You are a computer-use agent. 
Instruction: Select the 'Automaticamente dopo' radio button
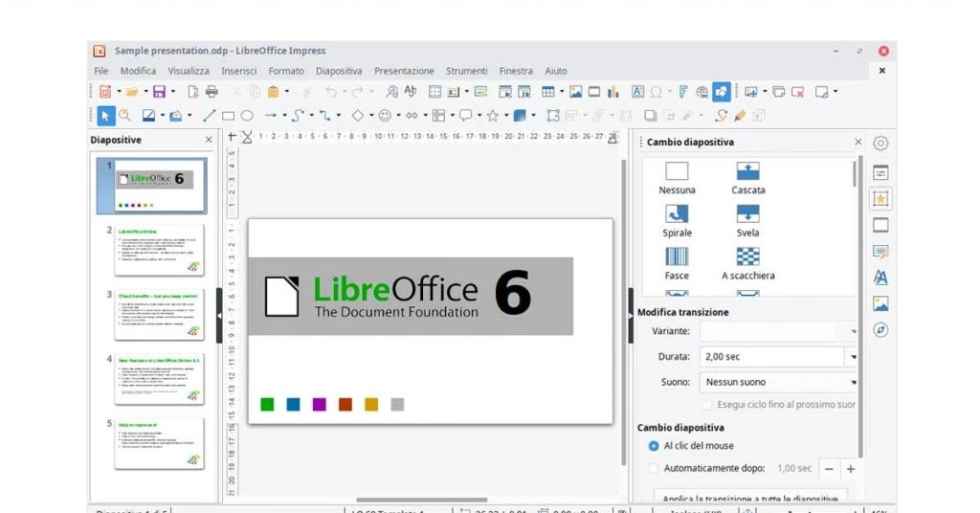point(654,468)
